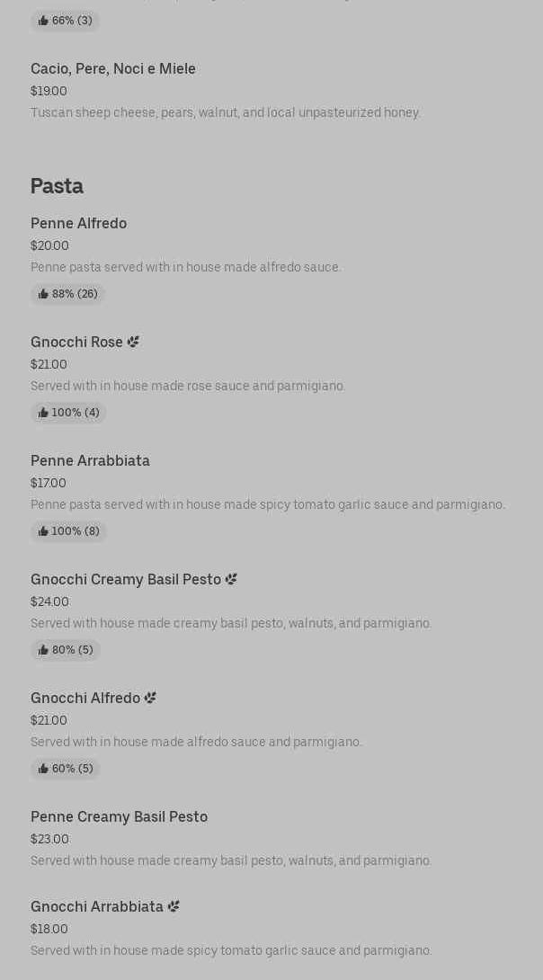Select the Gnocchi Arrabbiata title
The width and height of the screenshot is (543, 980).
coord(97,906)
